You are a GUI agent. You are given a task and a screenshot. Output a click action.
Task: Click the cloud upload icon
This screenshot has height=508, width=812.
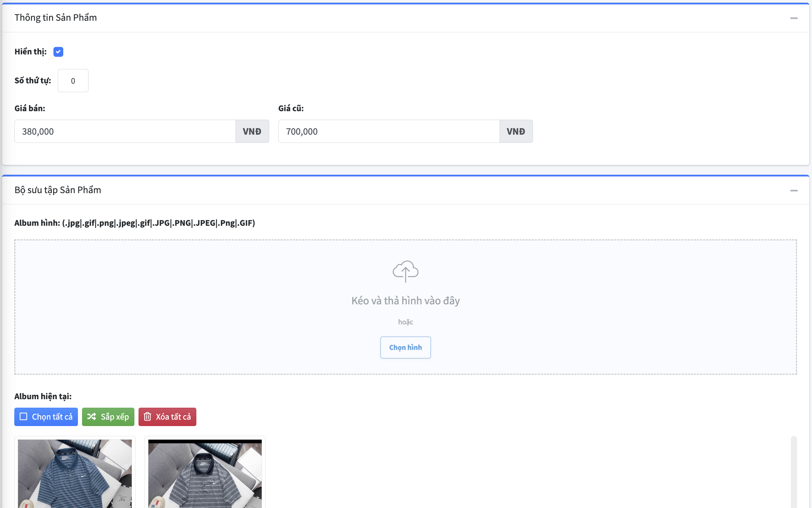coord(405,271)
